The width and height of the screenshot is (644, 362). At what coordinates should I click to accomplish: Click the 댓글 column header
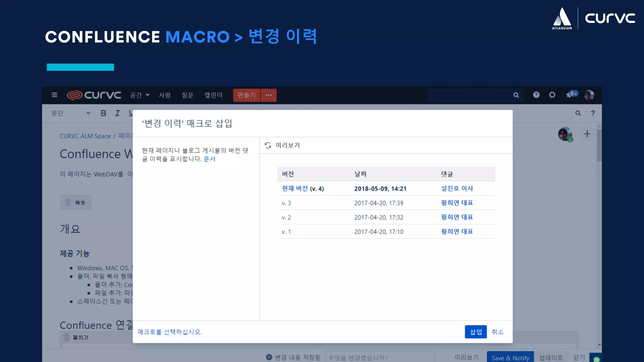[447, 174]
